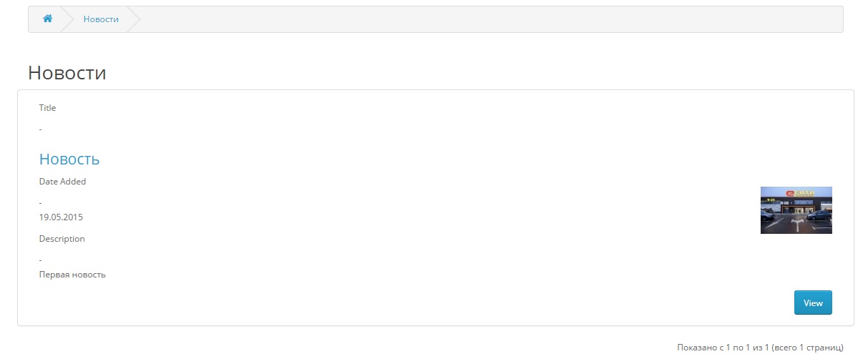Click the pagination summary text
Viewport: 868px width, 359px height.
click(x=760, y=347)
